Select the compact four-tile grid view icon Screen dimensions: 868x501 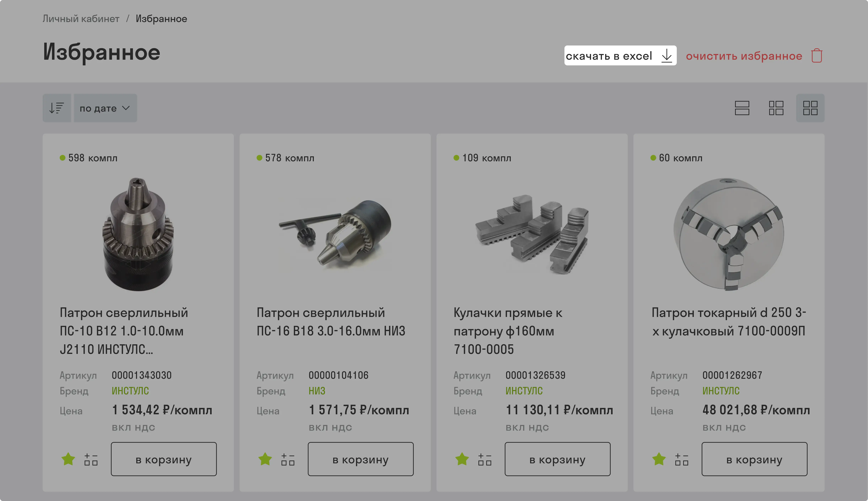tap(810, 108)
